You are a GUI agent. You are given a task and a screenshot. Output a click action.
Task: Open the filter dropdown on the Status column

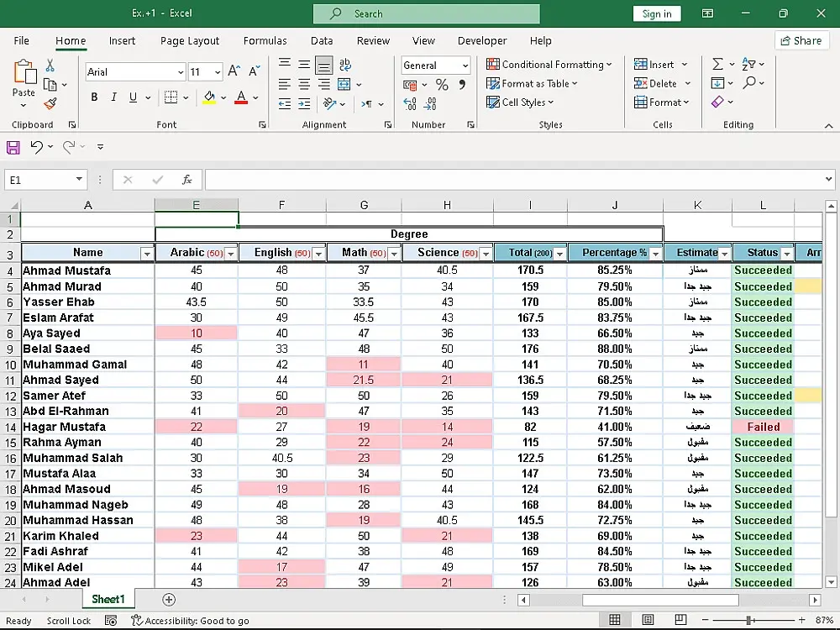tap(786, 252)
